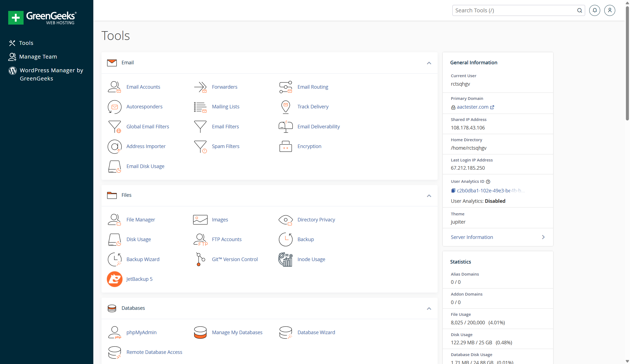630x364 pixels.
Task: Collapse the Files section chevron
Action: pos(429,195)
